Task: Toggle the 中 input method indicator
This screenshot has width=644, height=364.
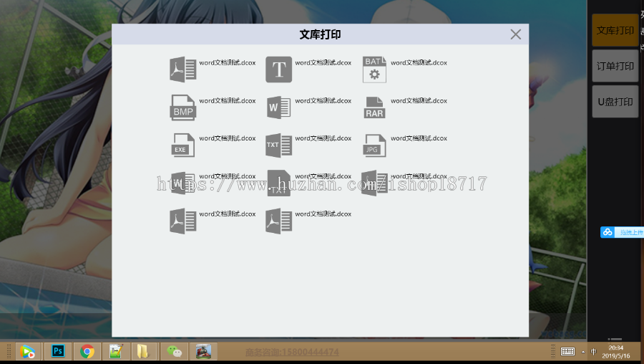Action: point(593,352)
